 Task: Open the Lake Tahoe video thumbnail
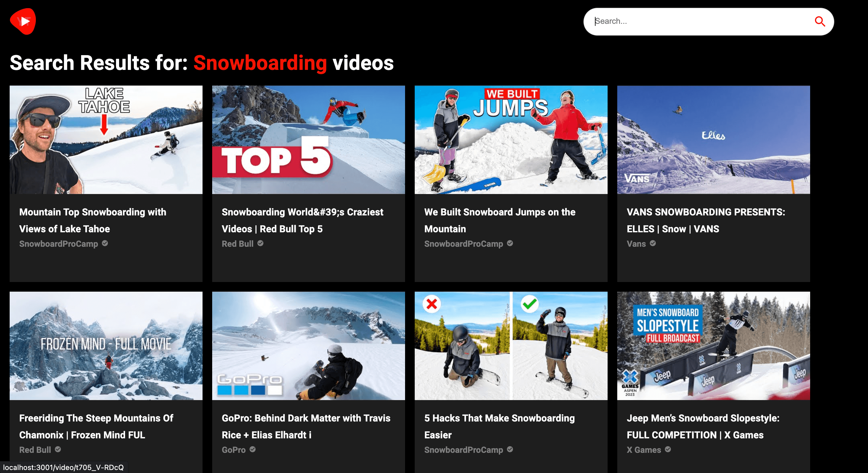point(106,139)
